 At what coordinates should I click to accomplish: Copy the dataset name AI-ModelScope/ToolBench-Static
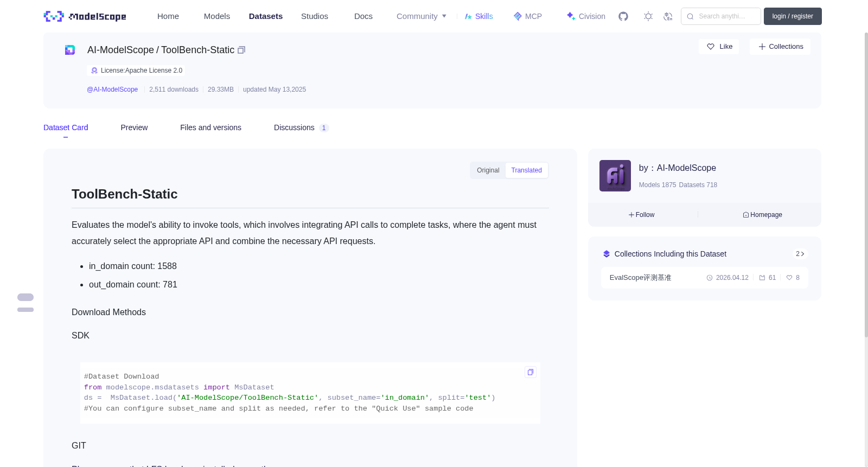tap(241, 50)
